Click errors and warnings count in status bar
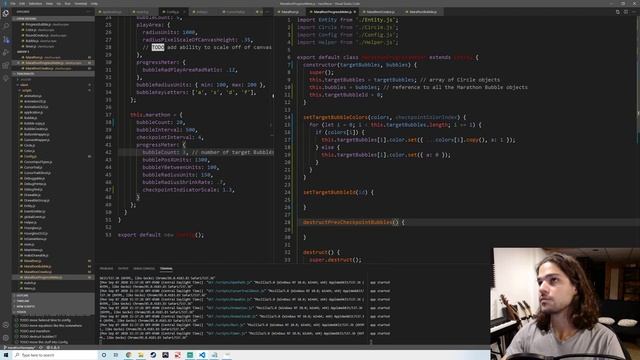The height and width of the screenshot is (360, 640). point(53,347)
